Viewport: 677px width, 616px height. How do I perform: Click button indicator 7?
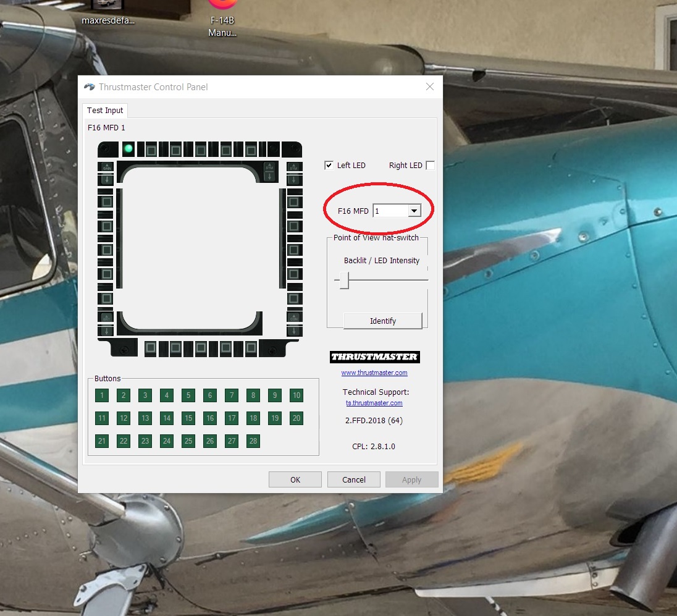click(x=232, y=395)
